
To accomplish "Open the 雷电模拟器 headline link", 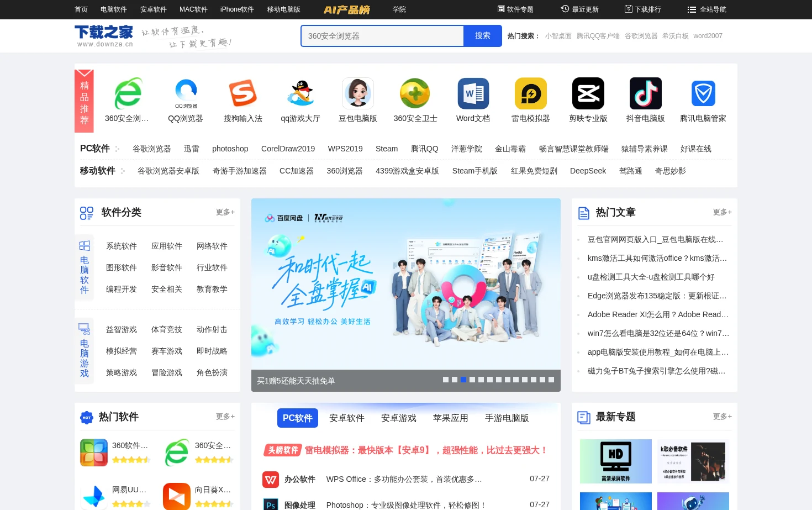I will coord(426,450).
